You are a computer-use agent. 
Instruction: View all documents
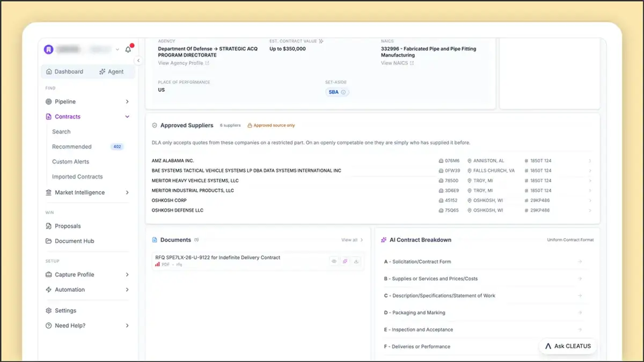pos(352,240)
